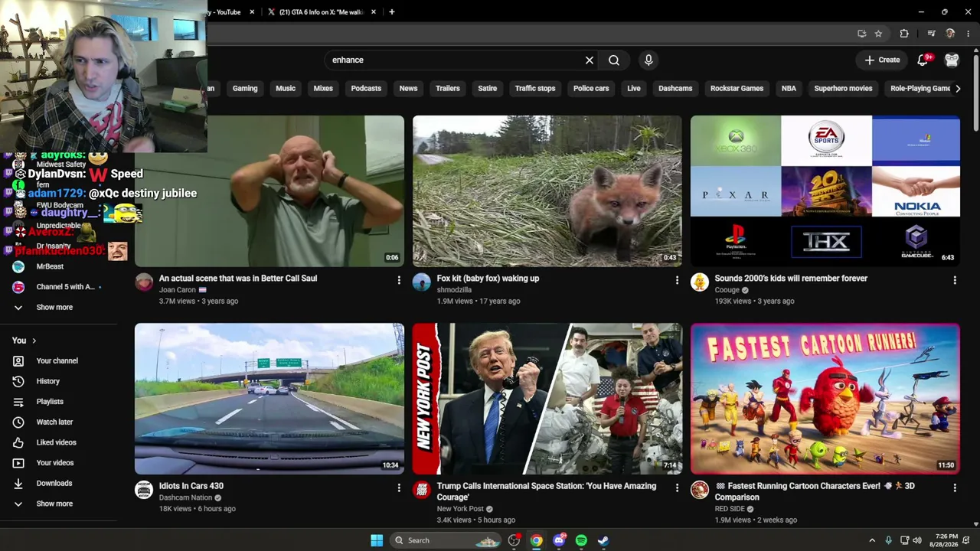Open New York Post channel avatar
The height and width of the screenshot is (551, 980).
(x=422, y=491)
